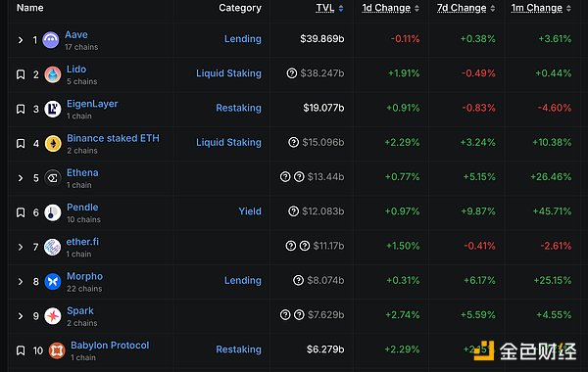Toggle bookmark for Babylon Protocol
Screen dimensions: 588x372
click(x=21, y=350)
